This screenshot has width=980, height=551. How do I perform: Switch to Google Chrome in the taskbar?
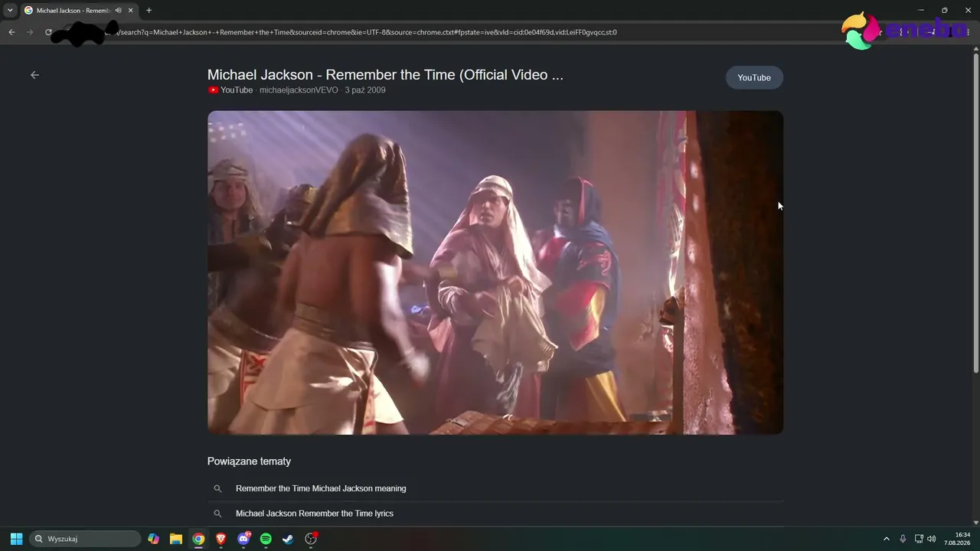click(x=198, y=539)
